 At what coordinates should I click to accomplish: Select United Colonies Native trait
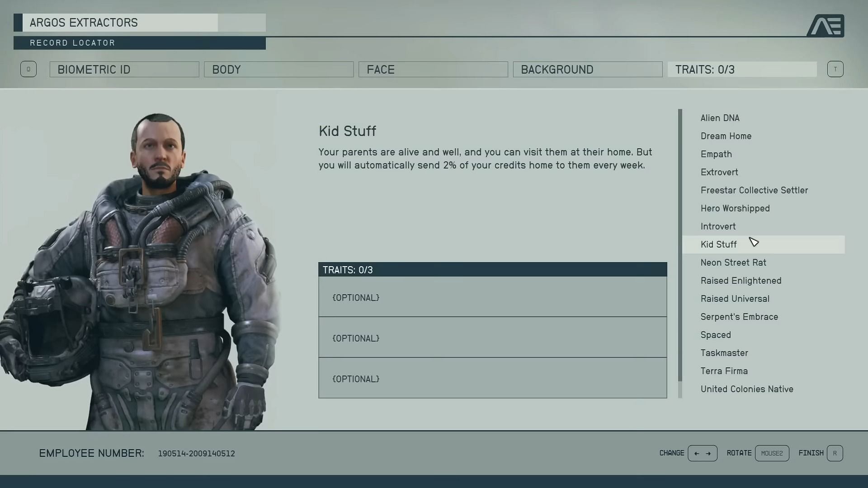coord(747,389)
